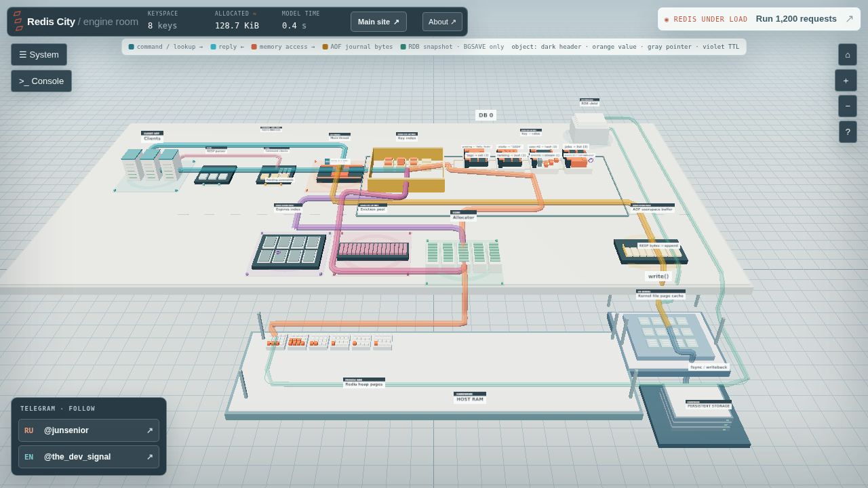Click the "Redis heap pages" label
Screen dimensions: 868x488
pyautogui.click(x=364, y=384)
